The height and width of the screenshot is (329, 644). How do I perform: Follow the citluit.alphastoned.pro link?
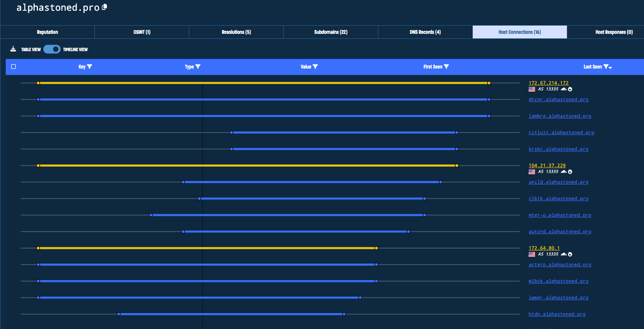[x=561, y=133]
